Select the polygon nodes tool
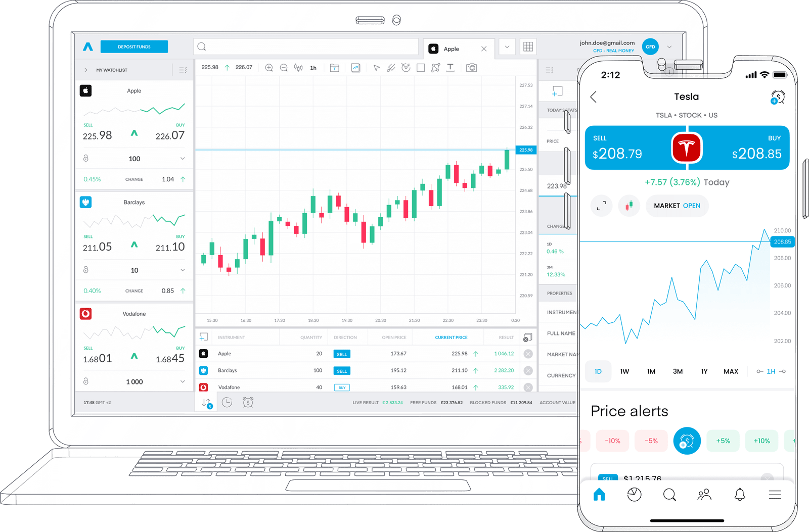 click(x=435, y=68)
